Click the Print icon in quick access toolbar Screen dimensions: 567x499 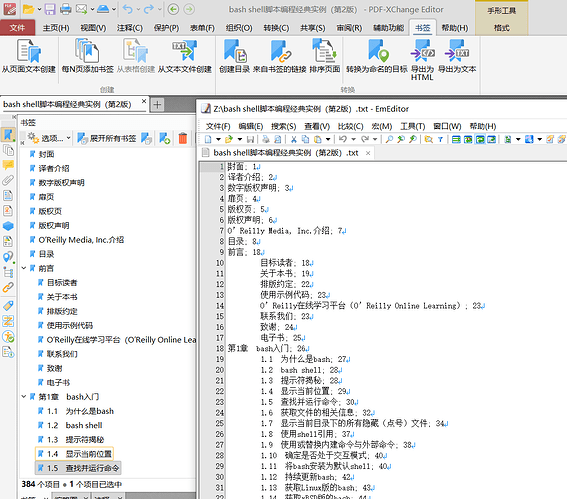point(65,9)
